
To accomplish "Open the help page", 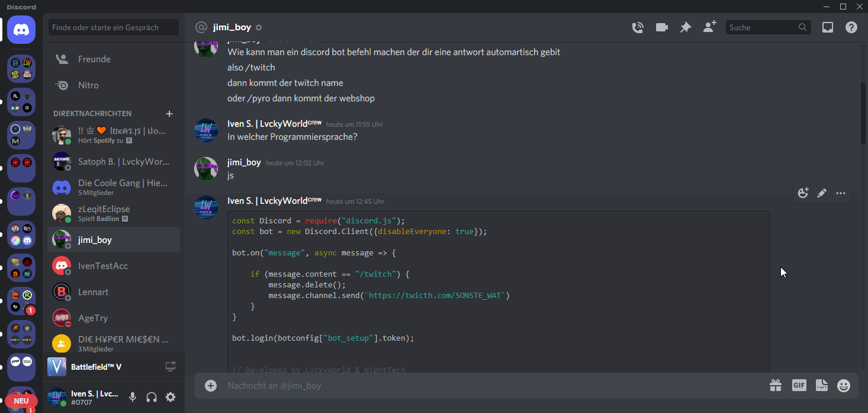I will point(851,27).
